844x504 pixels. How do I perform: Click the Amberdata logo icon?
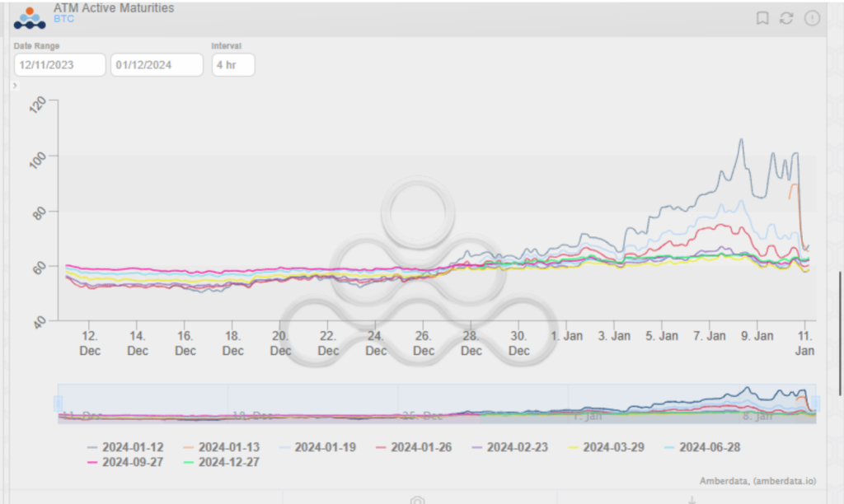[30, 17]
